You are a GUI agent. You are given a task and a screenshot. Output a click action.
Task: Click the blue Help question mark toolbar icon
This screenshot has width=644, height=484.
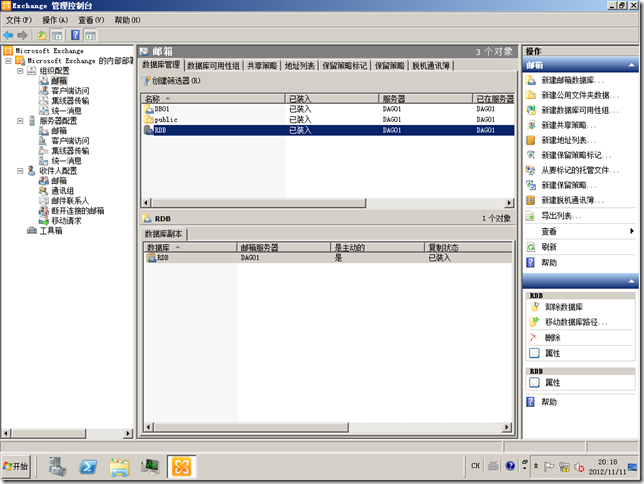click(75, 35)
